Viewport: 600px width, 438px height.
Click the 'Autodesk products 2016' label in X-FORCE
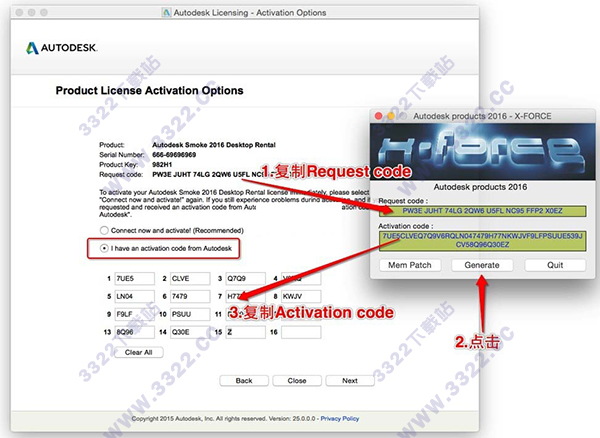point(480,187)
